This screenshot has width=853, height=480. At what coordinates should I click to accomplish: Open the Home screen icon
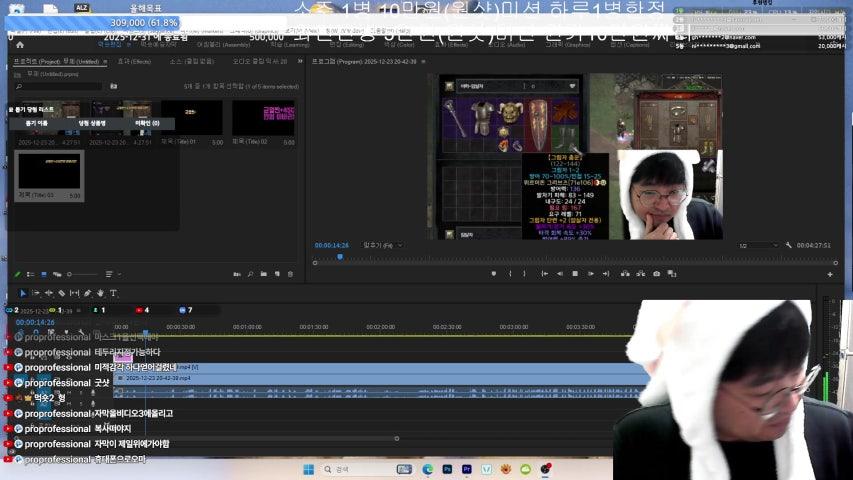(x=20, y=45)
